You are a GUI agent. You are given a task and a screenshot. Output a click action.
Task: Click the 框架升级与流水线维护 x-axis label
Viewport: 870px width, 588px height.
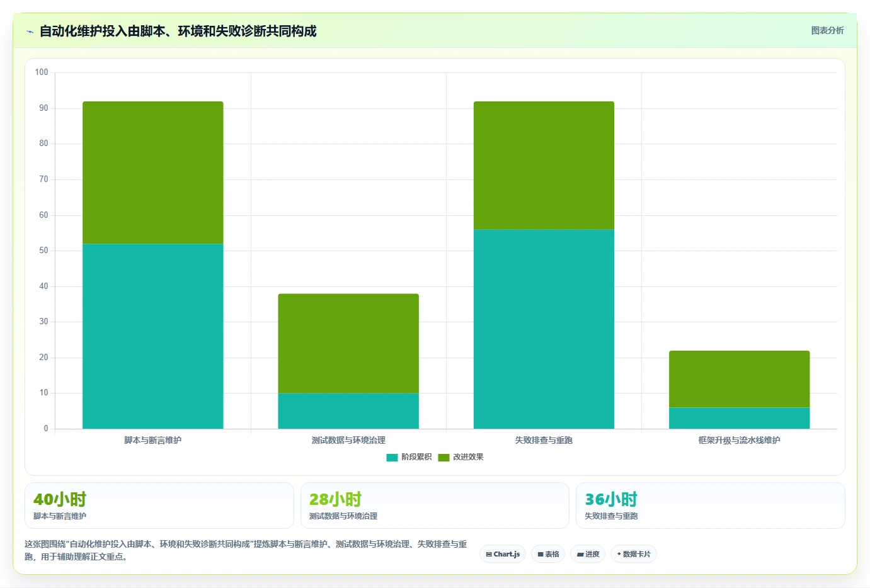(739, 440)
